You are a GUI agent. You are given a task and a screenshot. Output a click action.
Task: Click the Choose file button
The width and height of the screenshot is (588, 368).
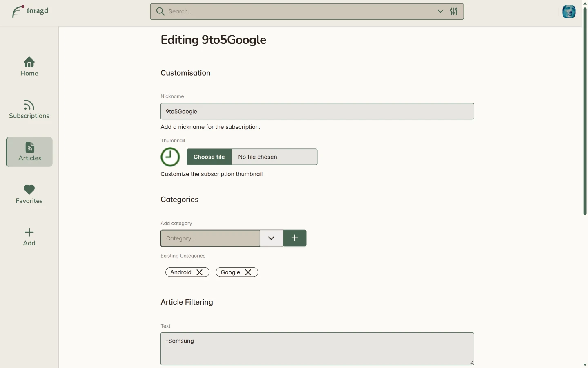209,157
